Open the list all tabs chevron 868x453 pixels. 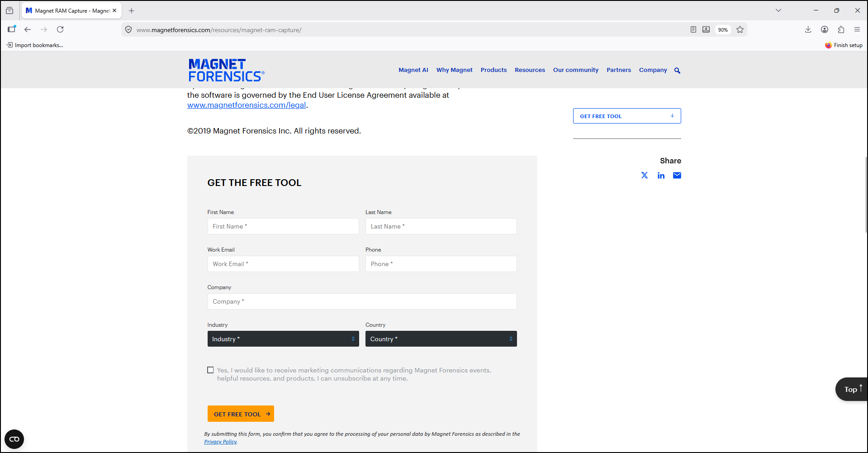[778, 10]
